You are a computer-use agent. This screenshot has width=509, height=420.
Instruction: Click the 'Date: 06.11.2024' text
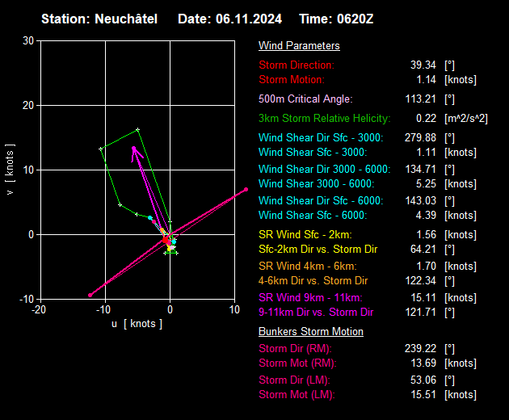tap(229, 19)
